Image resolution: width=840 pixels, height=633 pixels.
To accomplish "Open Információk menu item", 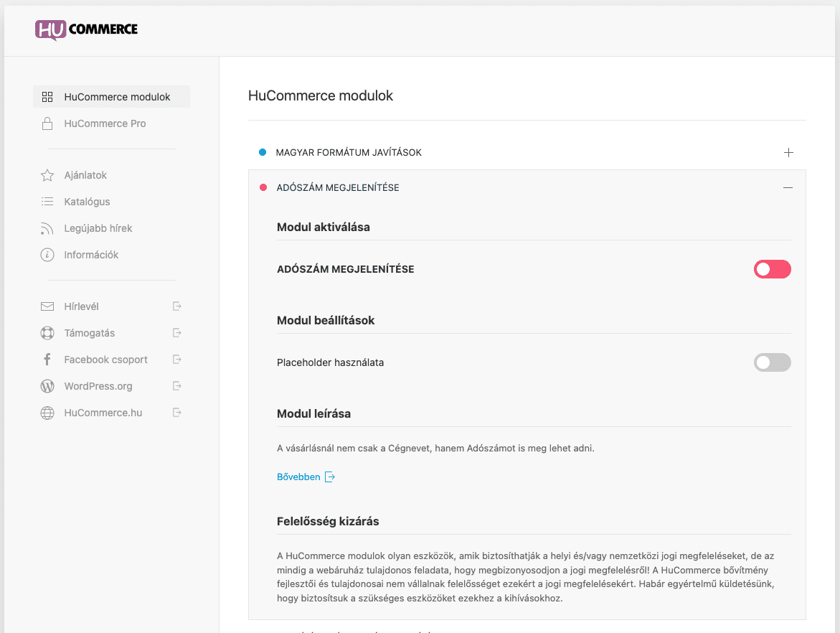I will [x=111, y=255].
